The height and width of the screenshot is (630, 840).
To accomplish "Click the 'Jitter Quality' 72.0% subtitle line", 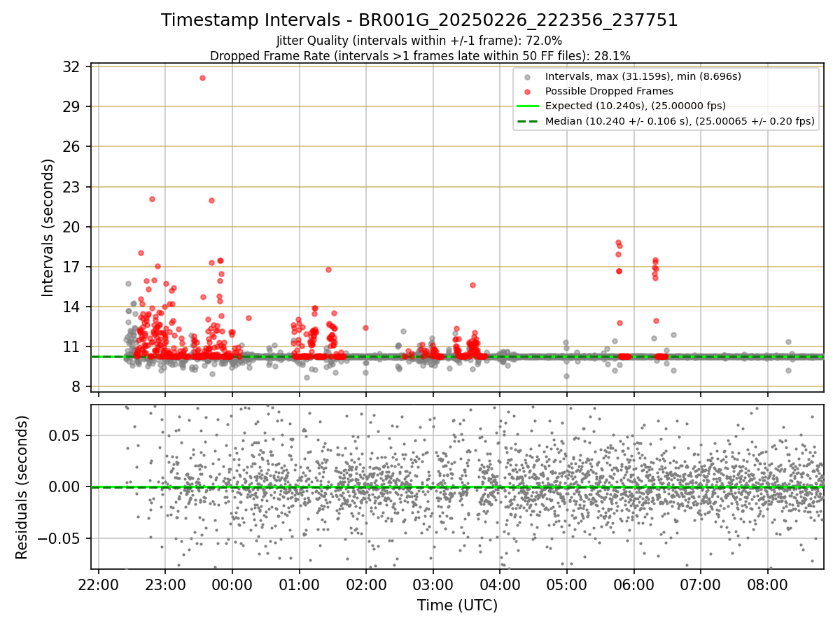I will [419, 41].
